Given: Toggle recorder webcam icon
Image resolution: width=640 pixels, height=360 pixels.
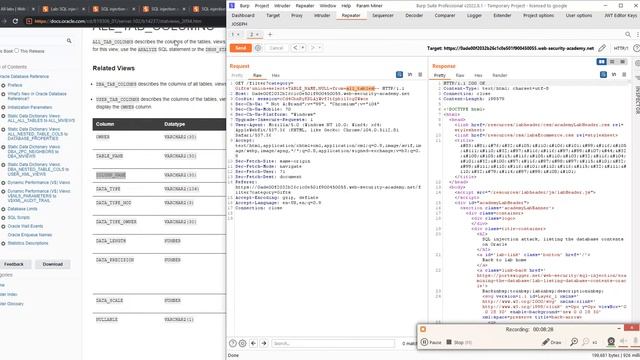Looking at the screenshot, I should 611,342.
